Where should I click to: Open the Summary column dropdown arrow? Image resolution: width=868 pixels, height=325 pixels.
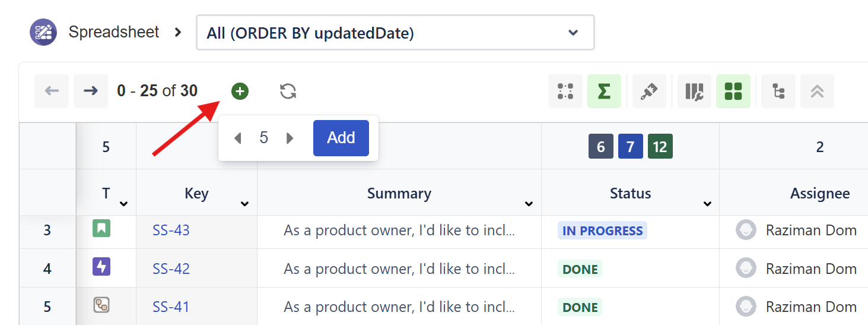pyautogui.click(x=529, y=204)
